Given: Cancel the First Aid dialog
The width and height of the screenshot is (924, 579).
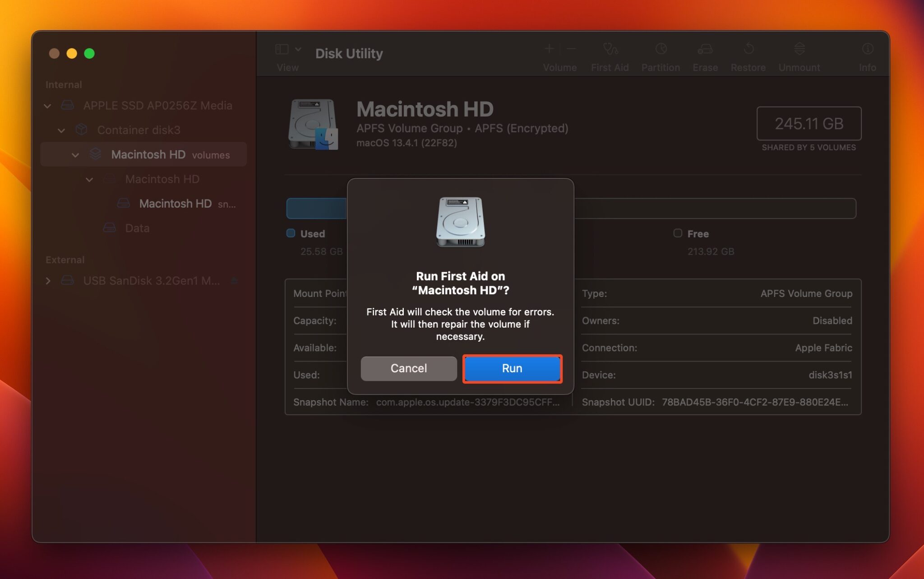Looking at the screenshot, I should tap(408, 368).
